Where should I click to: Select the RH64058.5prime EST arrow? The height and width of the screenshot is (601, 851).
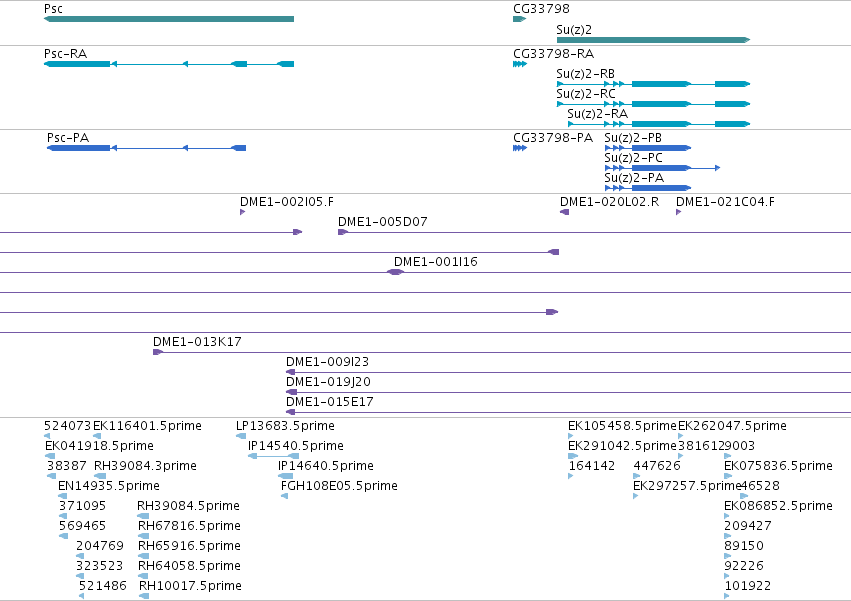tap(143, 576)
